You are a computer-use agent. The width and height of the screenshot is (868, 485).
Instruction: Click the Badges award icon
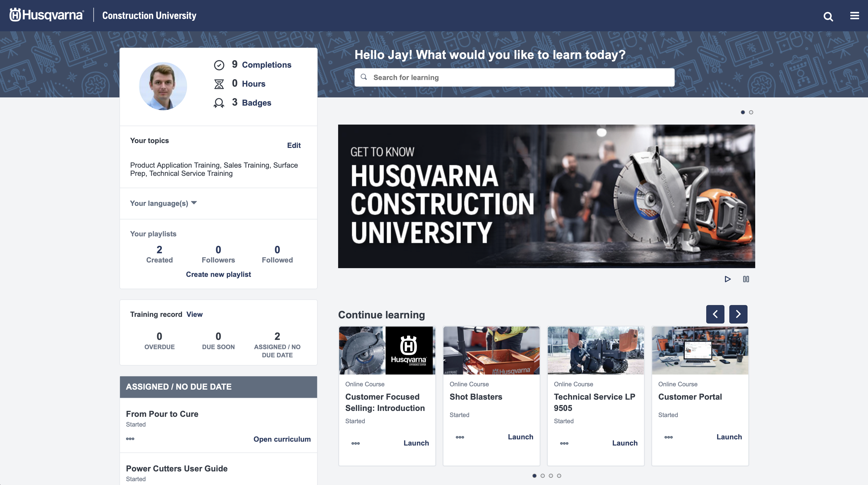click(x=219, y=103)
